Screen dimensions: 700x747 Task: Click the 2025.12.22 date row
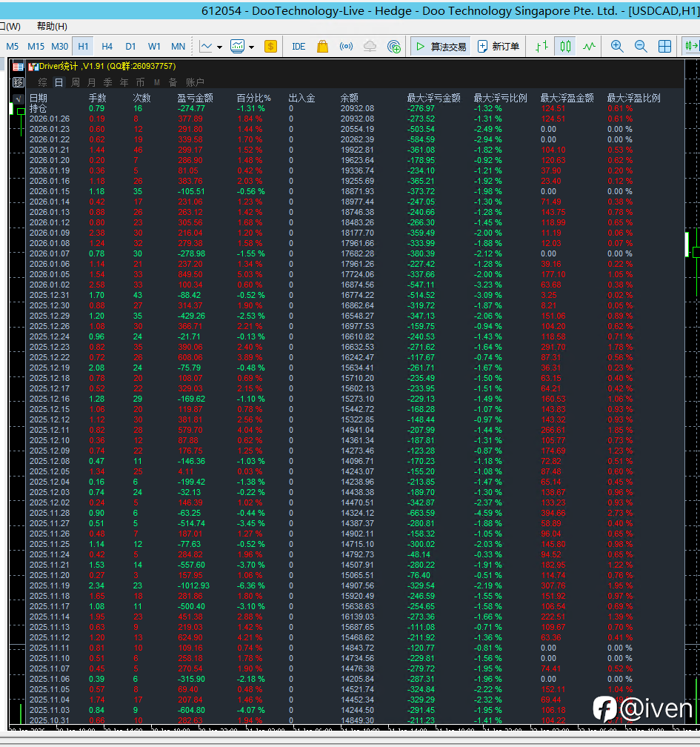pos(50,358)
